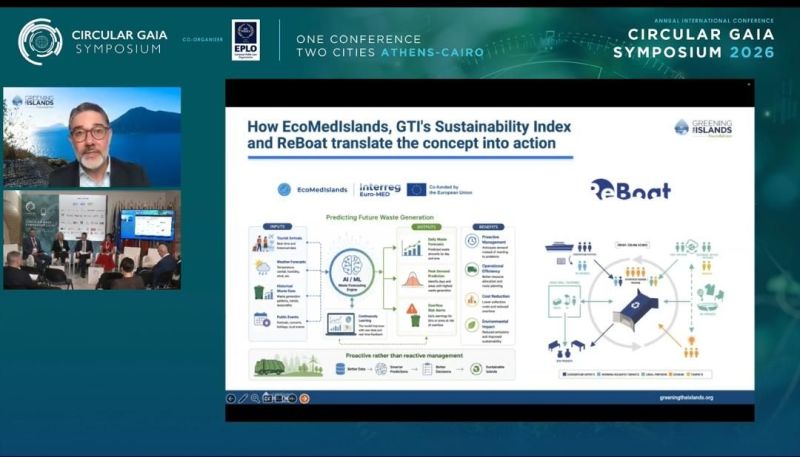Click the orange circular button in slideshow toolbar
Image resolution: width=800 pixels, height=457 pixels.
pyautogui.click(x=304, y=398)
